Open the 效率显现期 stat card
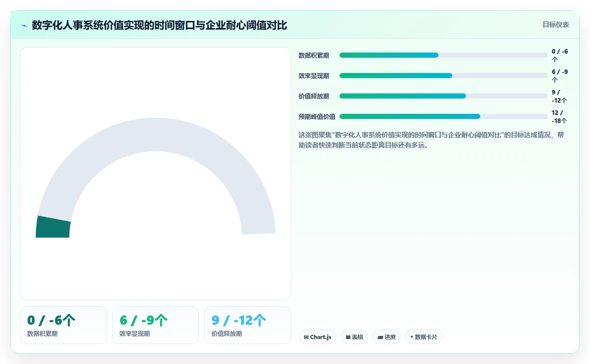Viewport: 590px width, 364px height. [155, 325]
